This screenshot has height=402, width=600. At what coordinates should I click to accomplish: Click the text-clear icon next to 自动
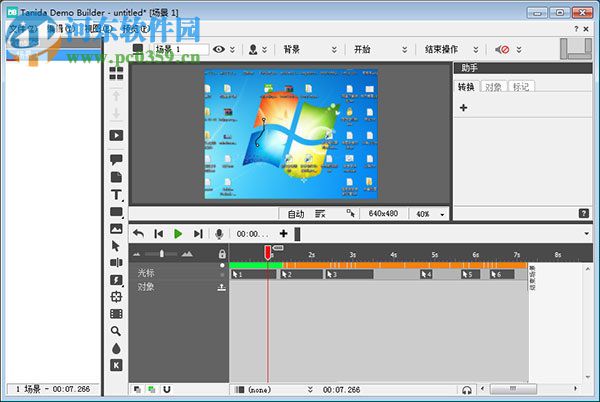[320, 213]
